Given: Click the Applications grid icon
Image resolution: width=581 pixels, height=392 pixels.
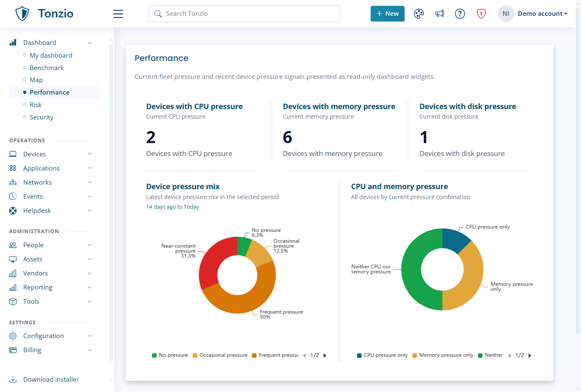Looking at the screenshot, I should 13,168.
